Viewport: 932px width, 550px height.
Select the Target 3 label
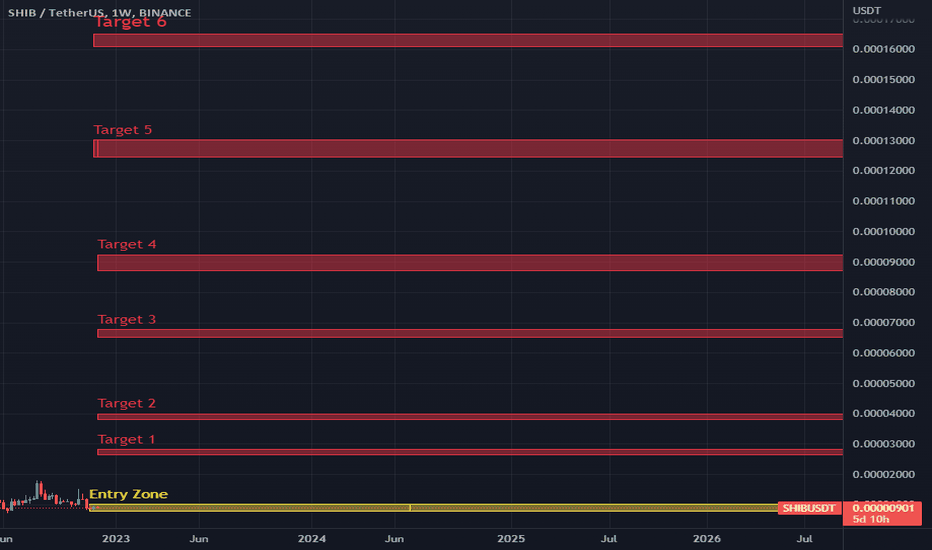127,319
